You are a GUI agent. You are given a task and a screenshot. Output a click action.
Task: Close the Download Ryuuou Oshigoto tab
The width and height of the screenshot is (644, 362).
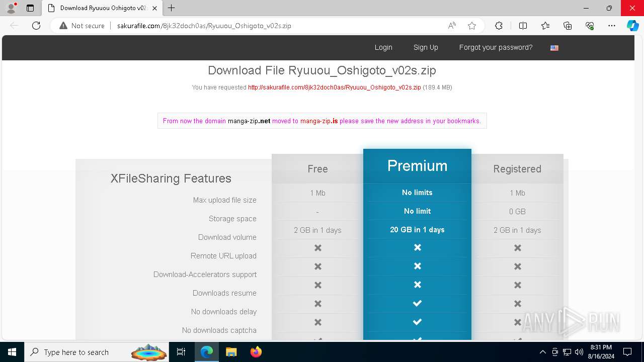point(154,8)
